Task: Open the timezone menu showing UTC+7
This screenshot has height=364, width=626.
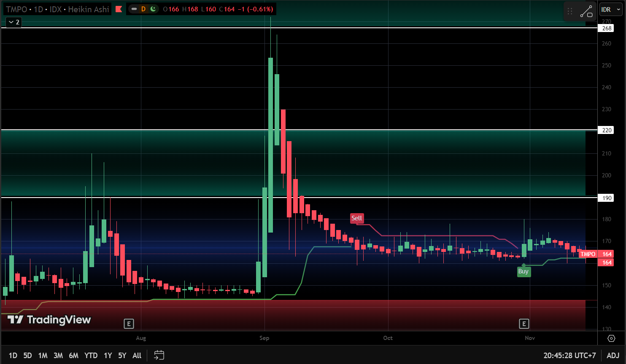Action: [x=569, y=356]
